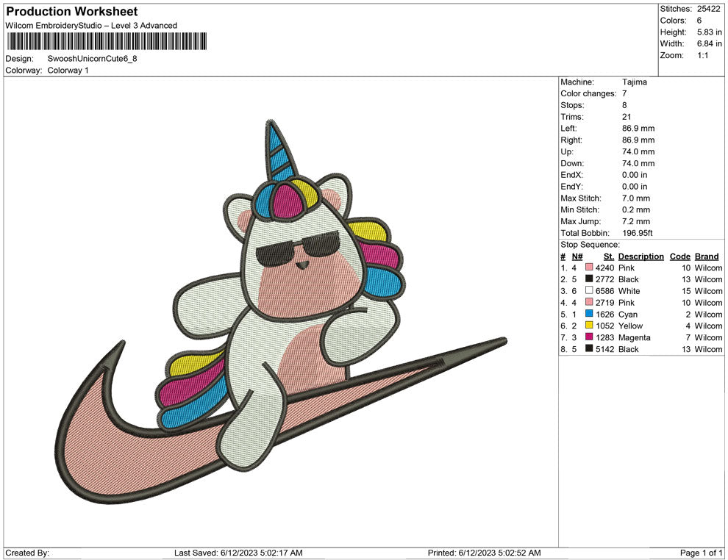
Task: Click the 'Colorway 1' value
Action: (x=68, y=70)
